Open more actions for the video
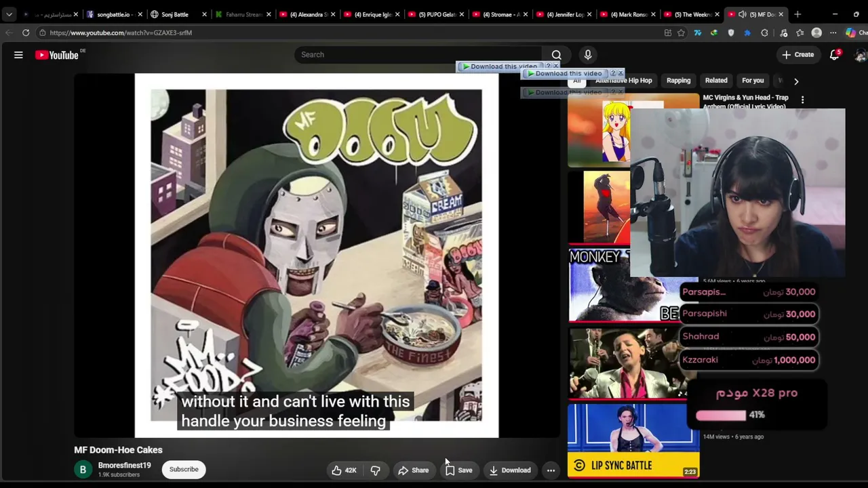868x488 pixels. (551, 470)
